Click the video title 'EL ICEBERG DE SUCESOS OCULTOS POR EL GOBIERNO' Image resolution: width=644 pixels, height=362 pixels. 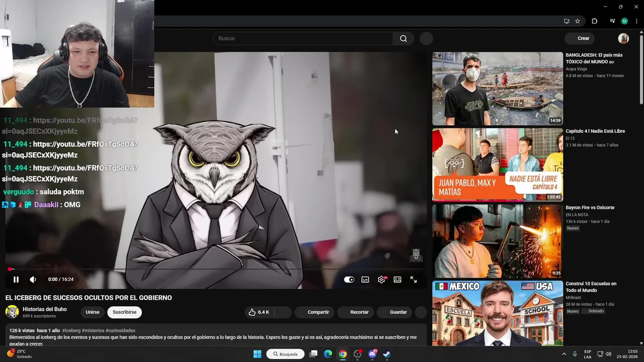click(89, 298)
